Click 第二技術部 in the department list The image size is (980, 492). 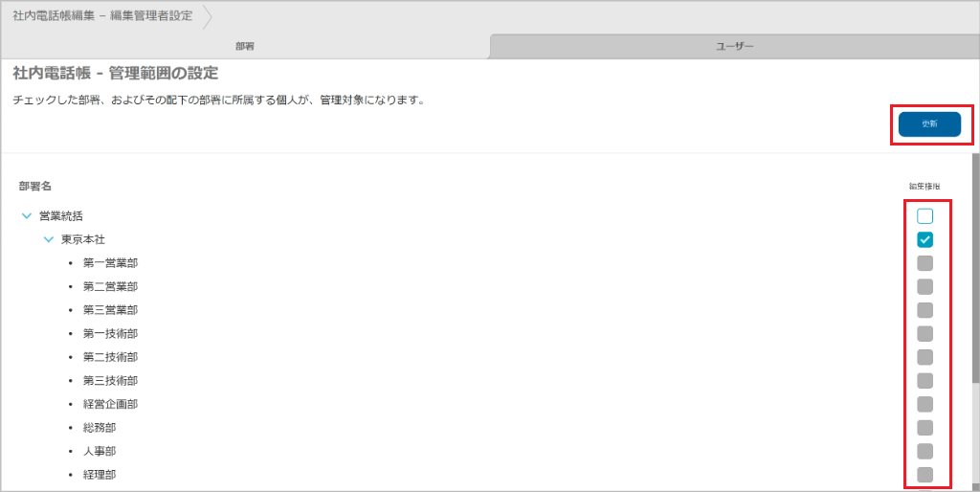point(110,357)
